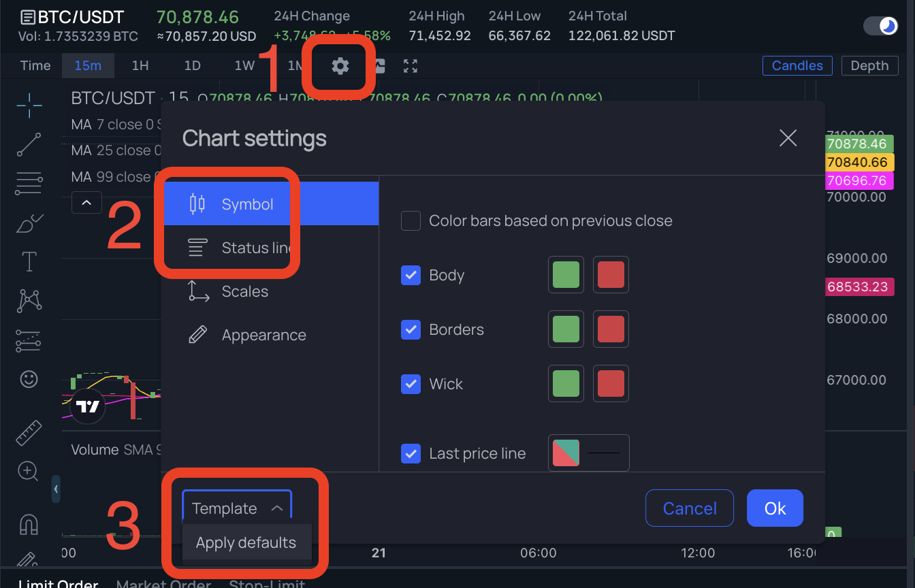
Task: Pick the Body red down color
Action: point(611,275)
